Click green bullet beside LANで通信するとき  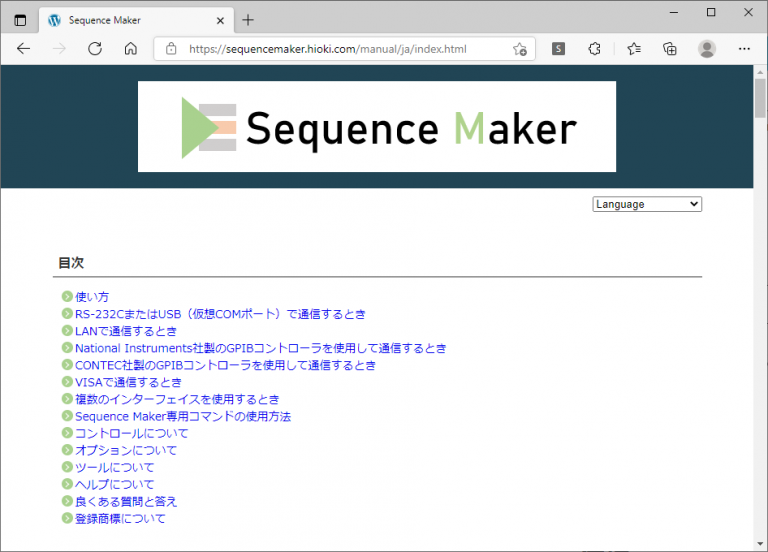[x=67, y=331]
